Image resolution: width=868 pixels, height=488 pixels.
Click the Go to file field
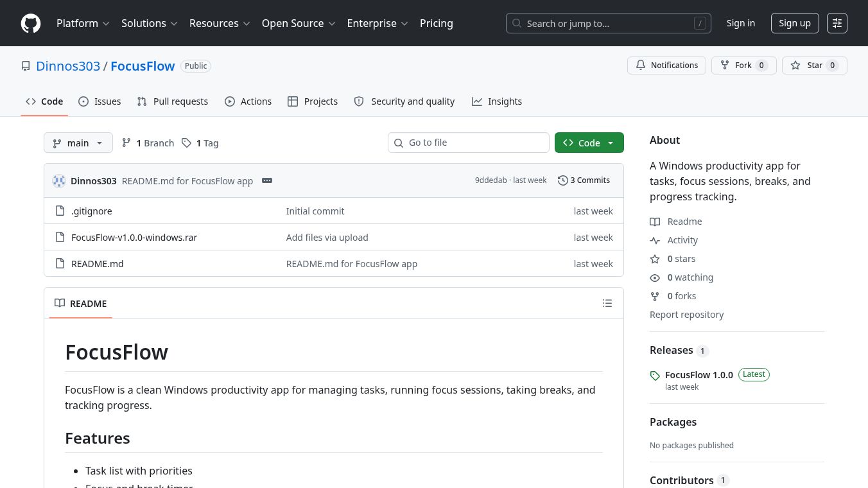click(x=469, y=143)
